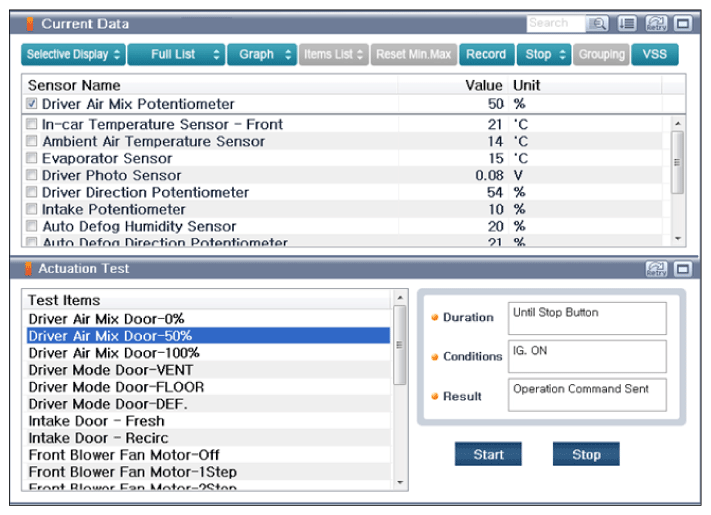Click sensor list scrollbar down arrow

coord(677,239)
